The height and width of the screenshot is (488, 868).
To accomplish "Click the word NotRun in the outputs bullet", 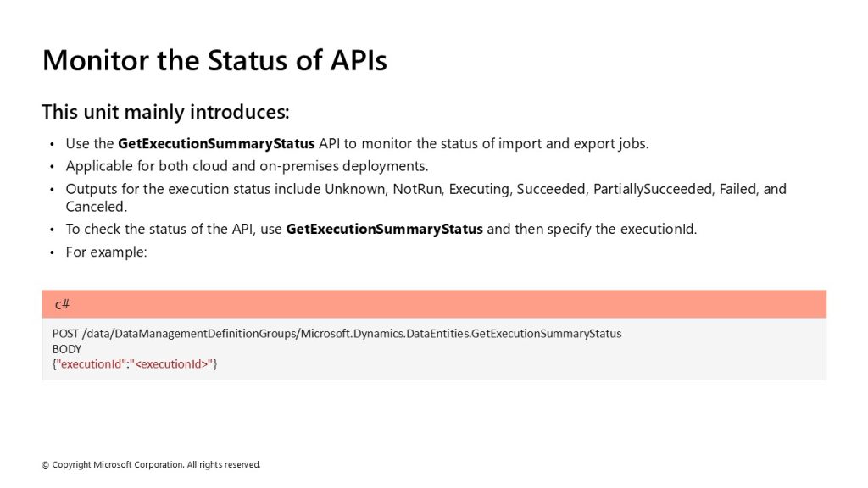I will coord(417,189).
